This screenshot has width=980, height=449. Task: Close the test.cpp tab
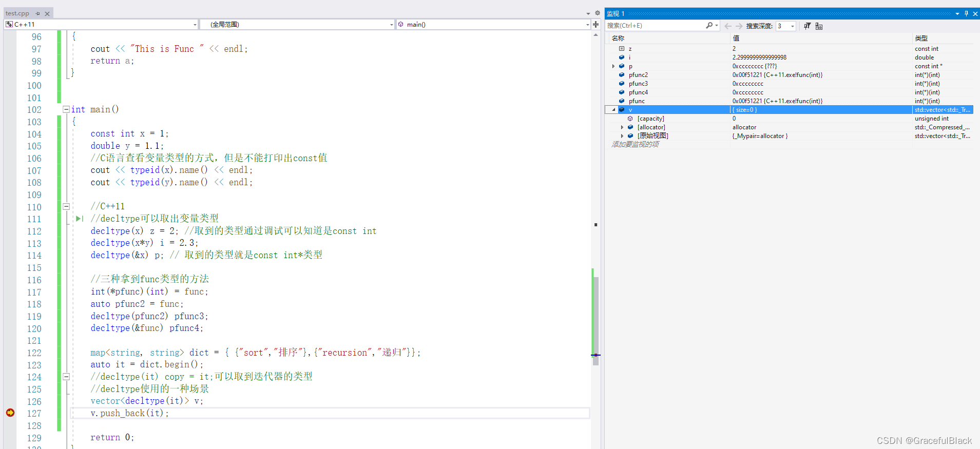pos(47,13)
